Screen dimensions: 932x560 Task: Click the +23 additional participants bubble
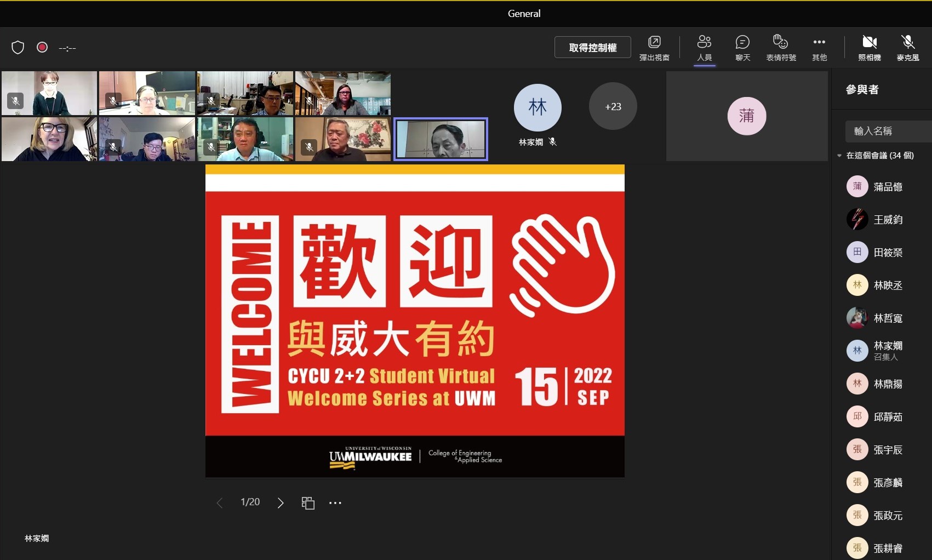click(x=613, y=106)
